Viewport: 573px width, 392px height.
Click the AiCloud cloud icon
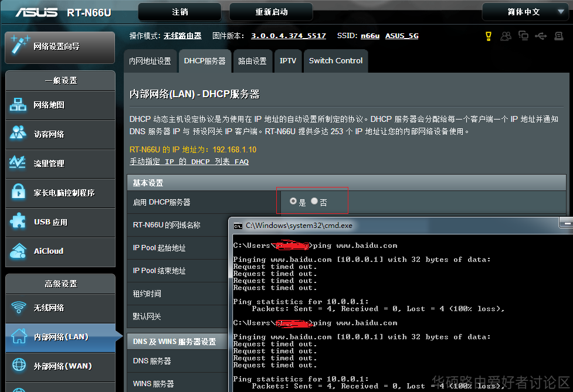18,251
